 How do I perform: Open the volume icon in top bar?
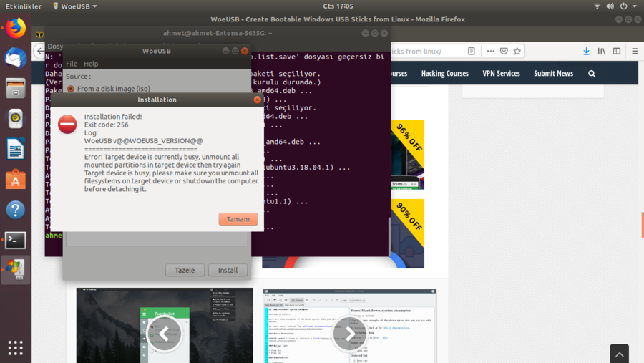(x=610, y=6)
